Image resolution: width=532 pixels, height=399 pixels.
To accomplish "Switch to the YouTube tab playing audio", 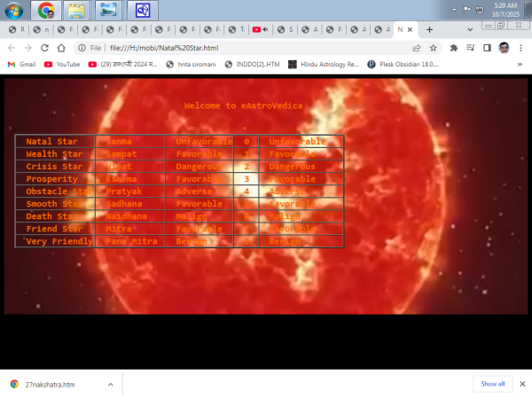I will tap(260, 29).
